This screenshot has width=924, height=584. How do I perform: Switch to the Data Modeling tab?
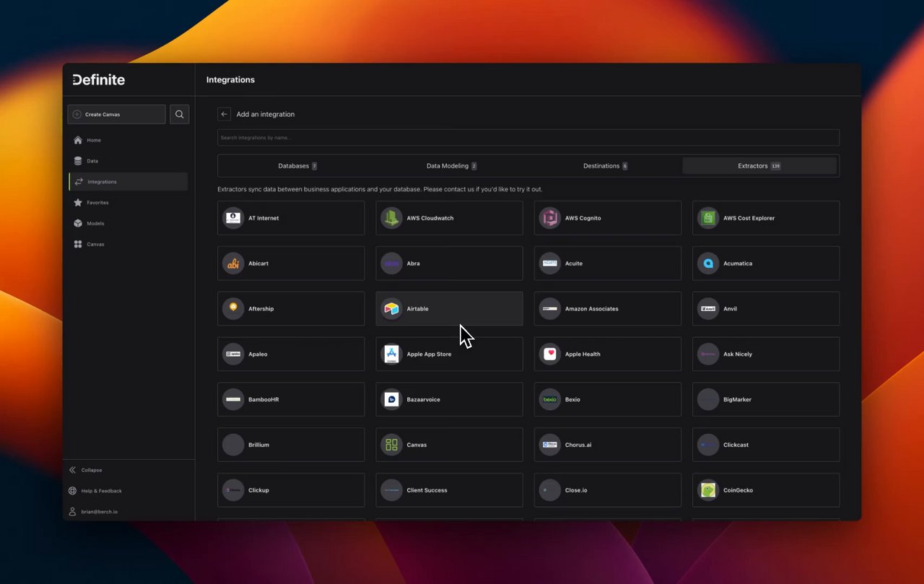tap(451, 166)
